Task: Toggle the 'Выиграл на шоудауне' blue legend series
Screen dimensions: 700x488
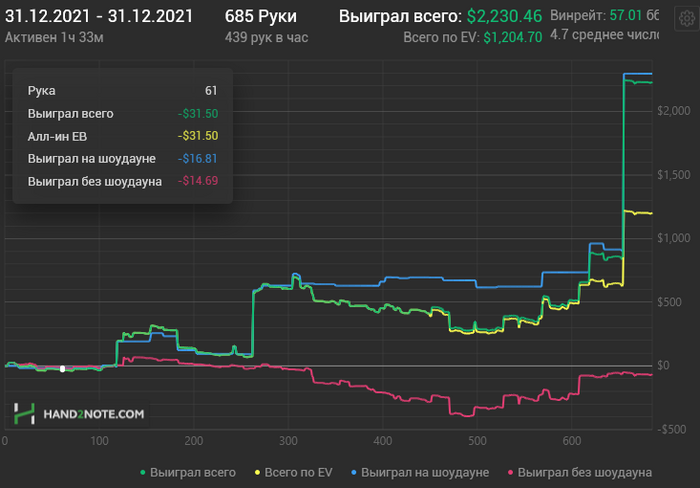Action: [x=420, y=472]
